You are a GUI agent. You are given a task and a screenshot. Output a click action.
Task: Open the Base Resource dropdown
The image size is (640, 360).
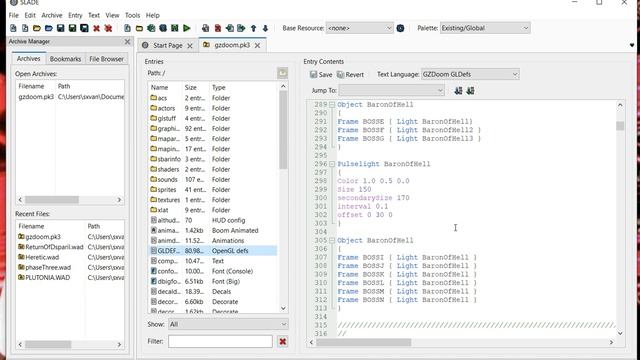click(360, 28)
